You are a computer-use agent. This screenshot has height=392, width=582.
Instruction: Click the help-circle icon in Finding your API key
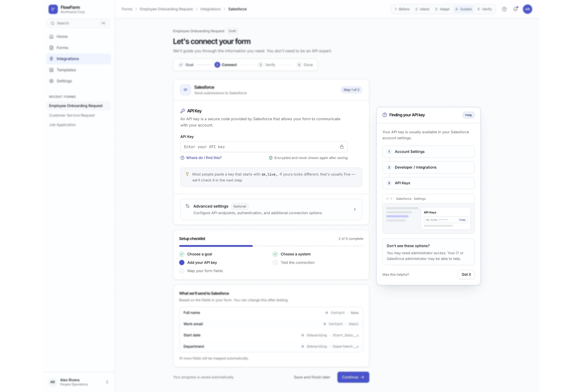click(x=384, y=115)
